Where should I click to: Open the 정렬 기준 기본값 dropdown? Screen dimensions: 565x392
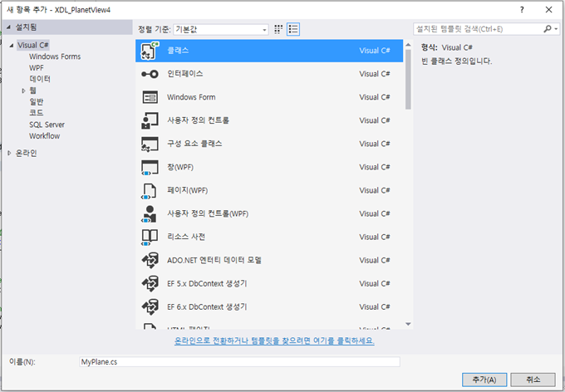pyautogui.click(x=221, y=30)
